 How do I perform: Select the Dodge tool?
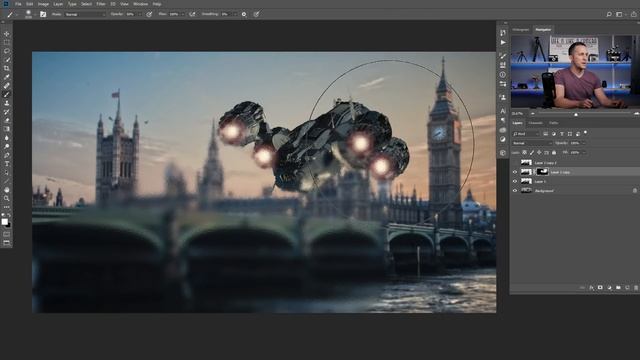click(7, 146)
